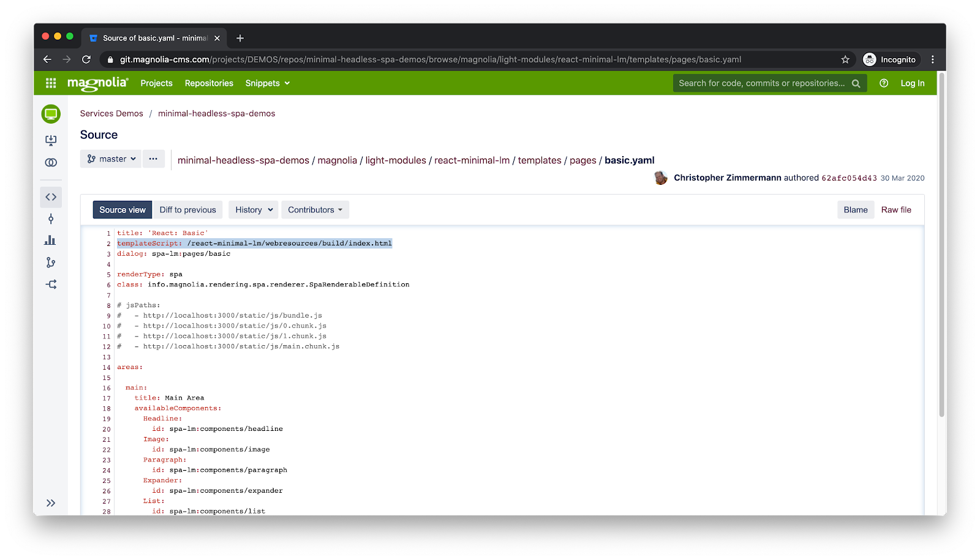Switch to Diff to previous view
The width and height of the screenshot is (980, 560).
point(187,210)
